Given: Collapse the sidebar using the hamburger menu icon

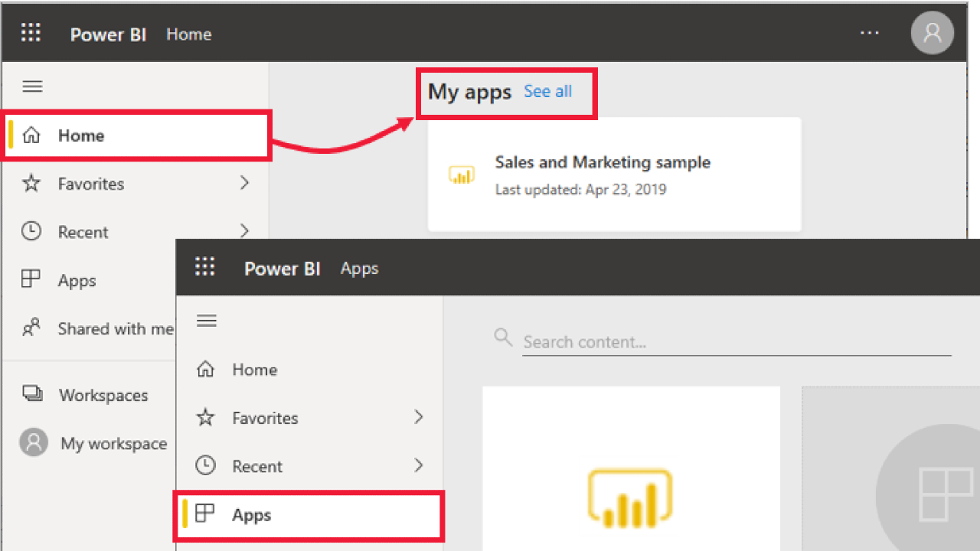Looking at the screenshot, I should (x=206, y=321).
